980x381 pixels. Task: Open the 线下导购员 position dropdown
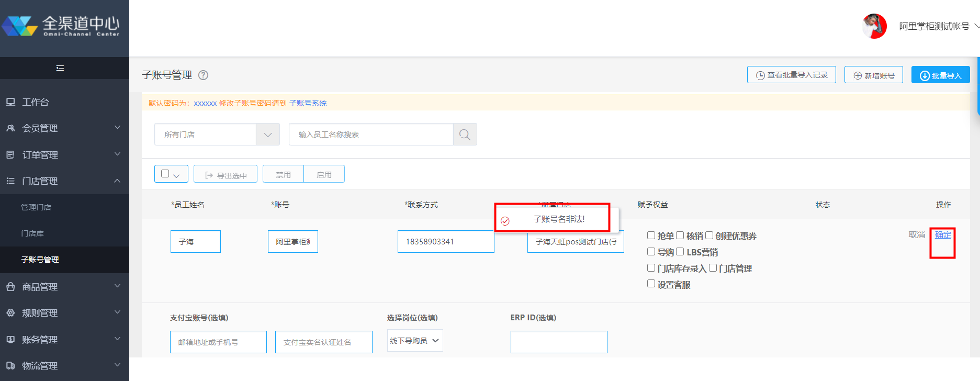coord(414,341)
